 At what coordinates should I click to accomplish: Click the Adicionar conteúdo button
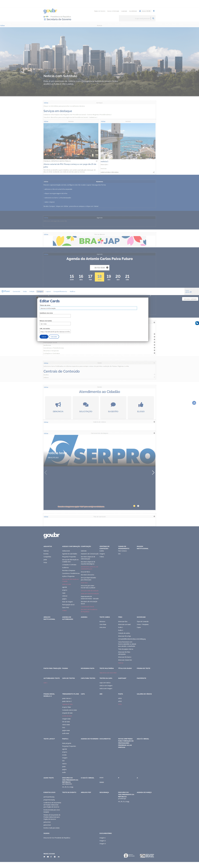pyautogui.click(x=190, y=299)
